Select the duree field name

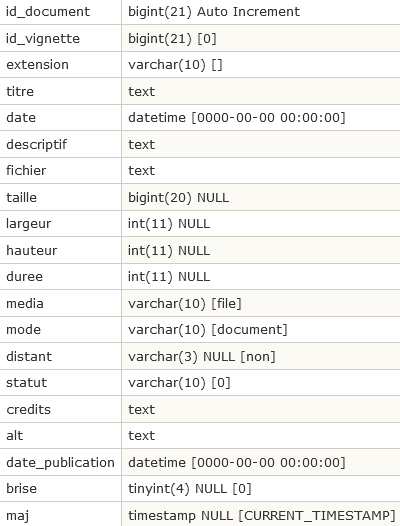pyautogui.click(x=24, y=276)
